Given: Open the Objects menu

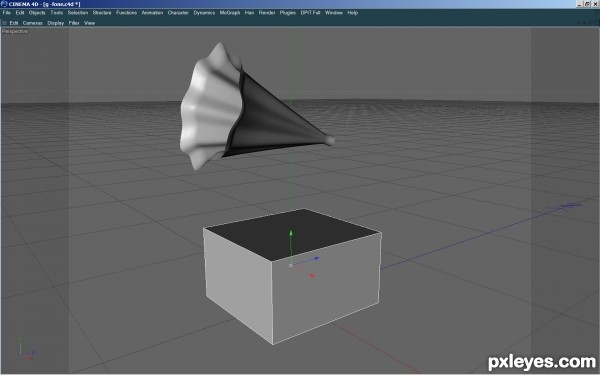Looking at the screenshot, I should 37,13.
